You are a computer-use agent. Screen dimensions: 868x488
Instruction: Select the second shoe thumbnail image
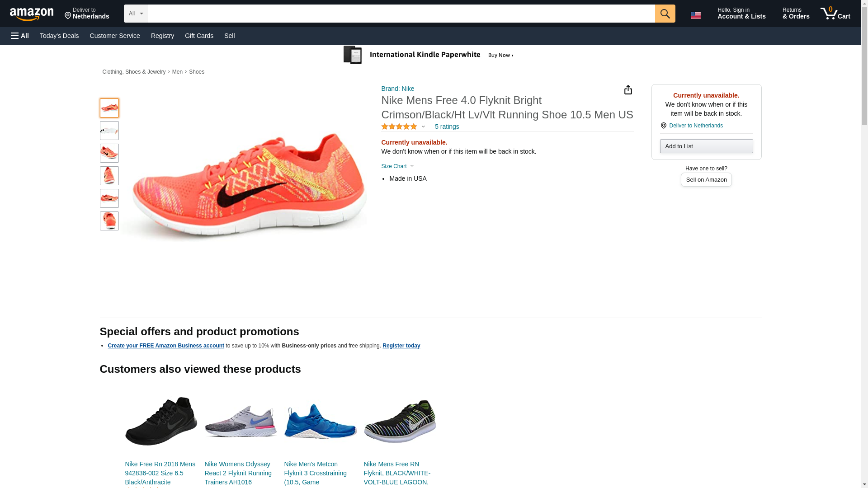pyautogui.click(x=109, y=131)
